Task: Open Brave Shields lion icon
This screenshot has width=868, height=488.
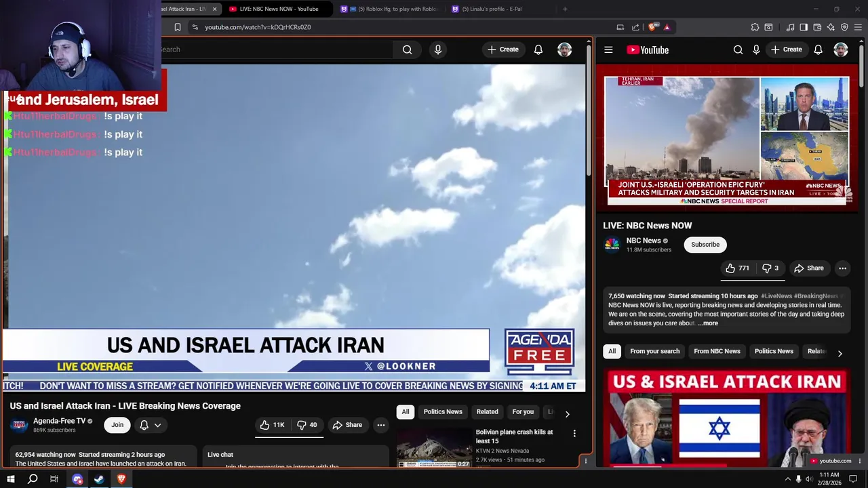Action: coord(652,27)
